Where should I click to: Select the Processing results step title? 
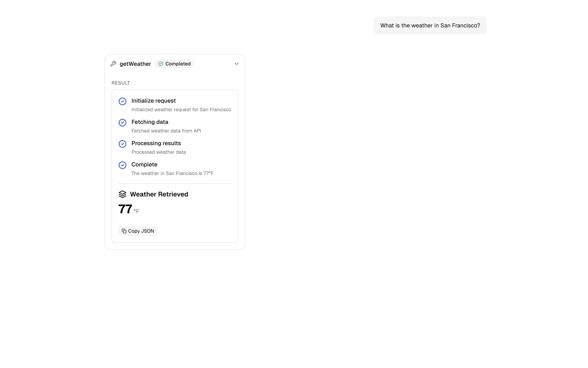point(156,143)
